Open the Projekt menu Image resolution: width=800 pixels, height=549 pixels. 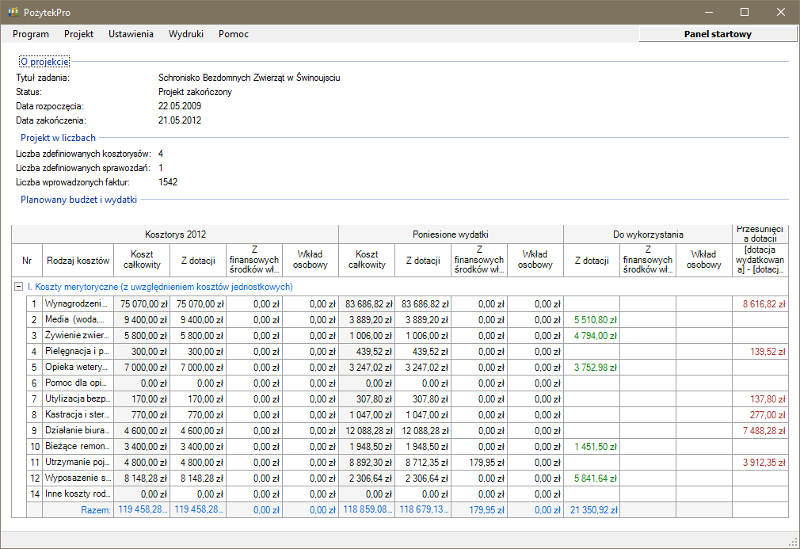tap(78, 34)
